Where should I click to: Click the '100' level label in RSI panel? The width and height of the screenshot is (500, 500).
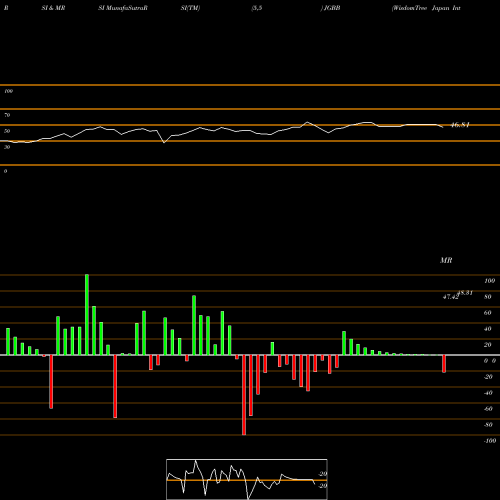[8, 91]
